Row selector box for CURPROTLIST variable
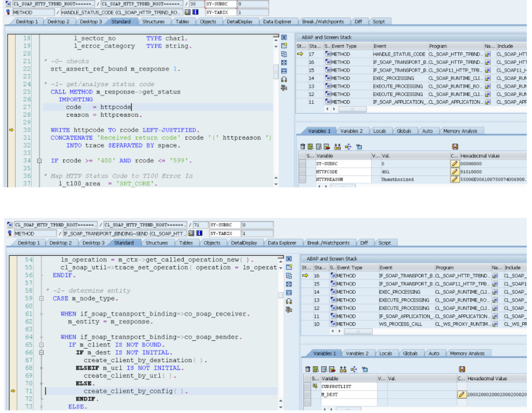The width and height of the screenshot is (532, 413). (x=308, y=387)
